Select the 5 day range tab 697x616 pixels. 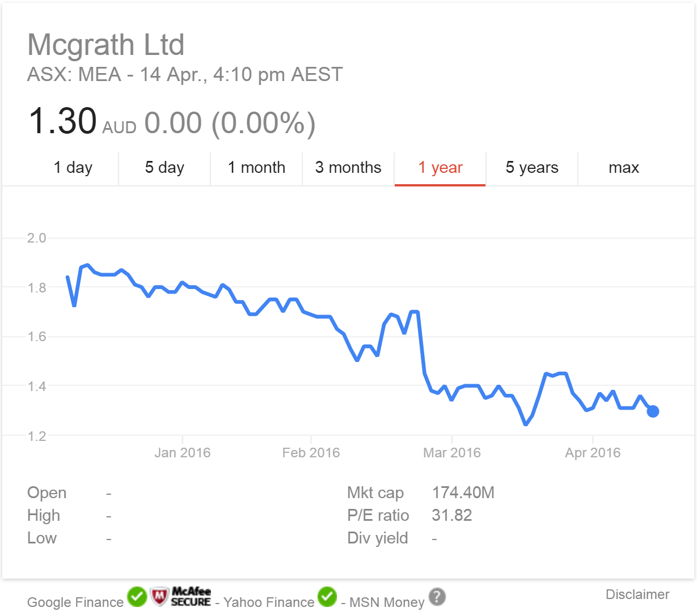[x=164, y=168]
